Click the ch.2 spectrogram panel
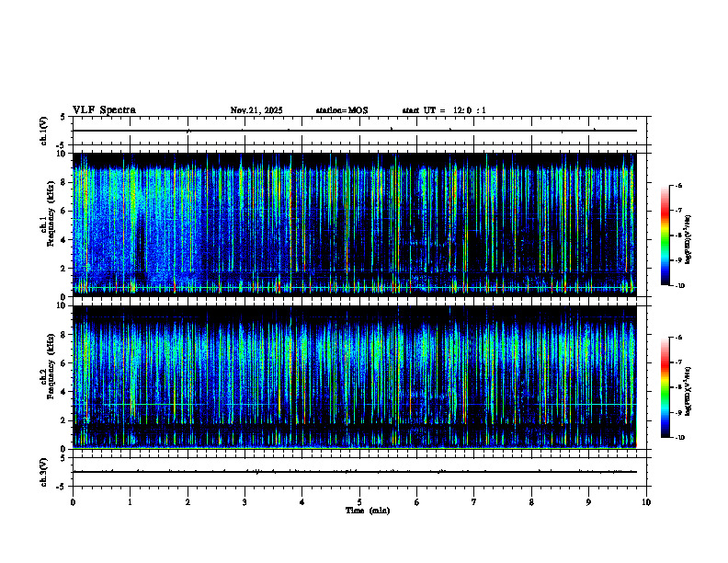728x563 pixels. (x=354, y=377)
